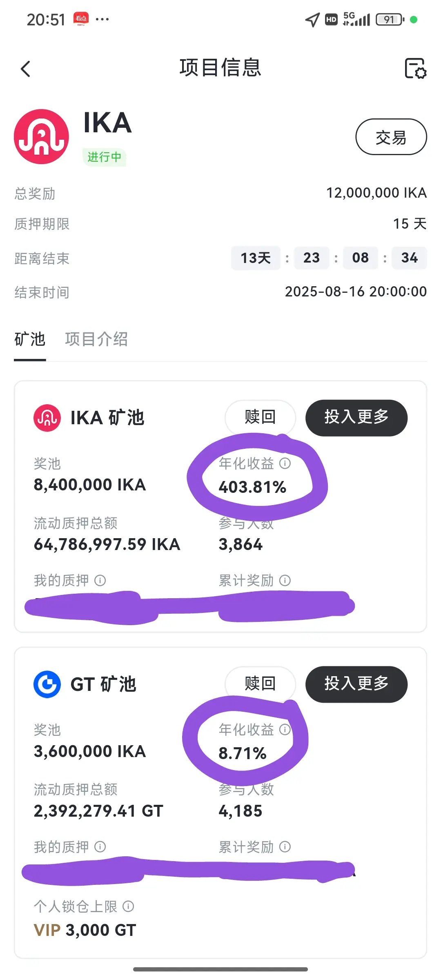This screenshot has height=980, width=441.
Task: Tap the IKA 矿池 pool logo
Action: tap(47, 418)
